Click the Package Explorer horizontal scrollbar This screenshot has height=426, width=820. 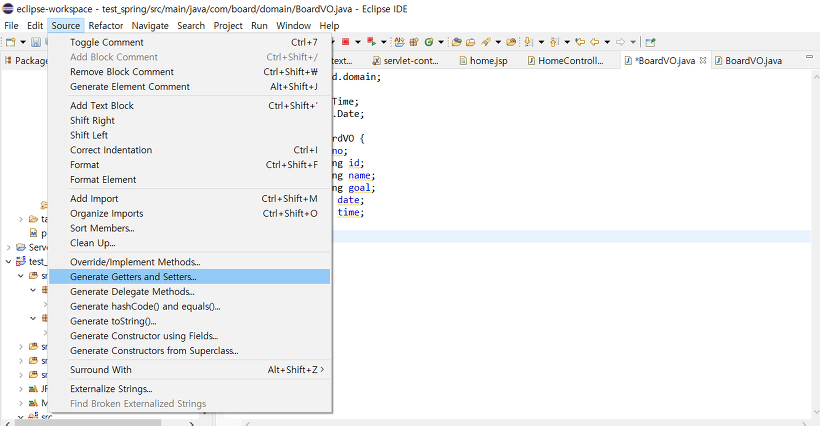point(88,422)
